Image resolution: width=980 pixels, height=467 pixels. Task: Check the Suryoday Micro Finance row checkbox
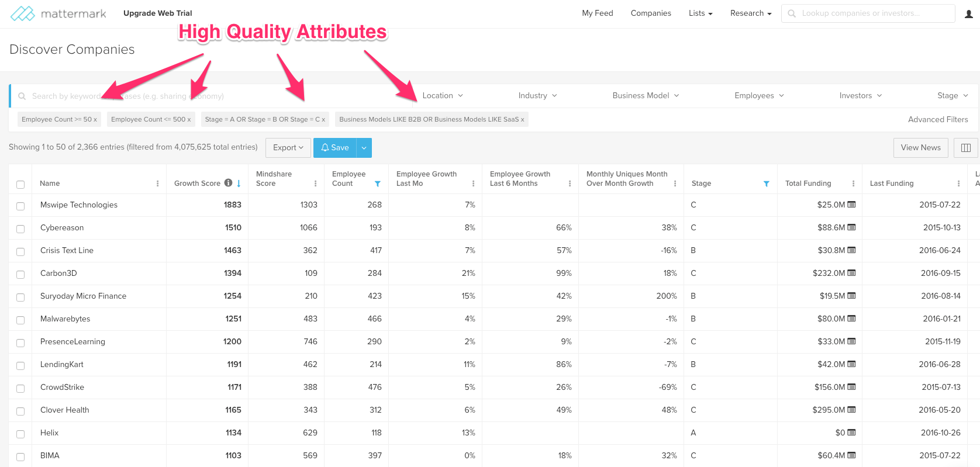(20, 298)
